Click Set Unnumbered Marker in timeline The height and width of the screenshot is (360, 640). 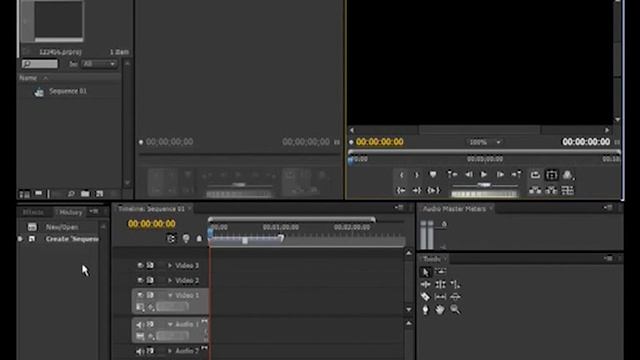[199, 239]
